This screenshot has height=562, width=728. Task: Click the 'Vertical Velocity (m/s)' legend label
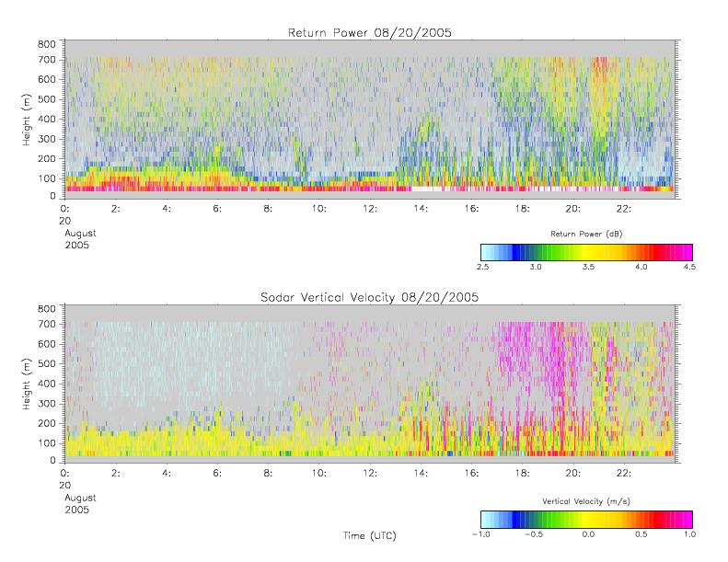click(586, 501)
